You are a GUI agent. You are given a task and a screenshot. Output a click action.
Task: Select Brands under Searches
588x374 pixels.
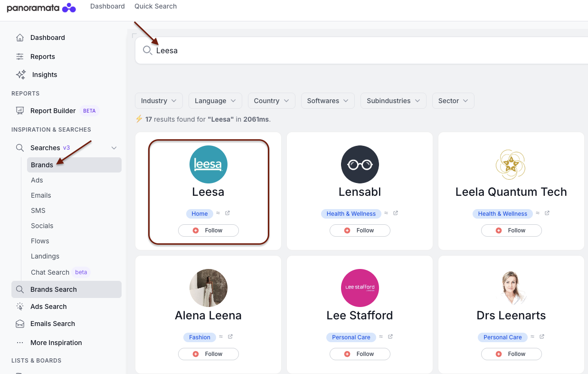74,165
